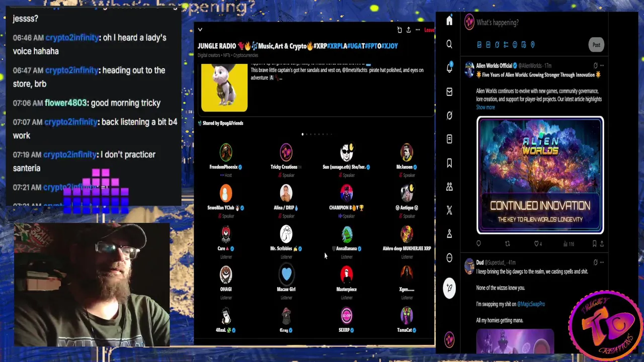Open account avatar at sidebar bottom
644x362 pixels.
(449, 339)
